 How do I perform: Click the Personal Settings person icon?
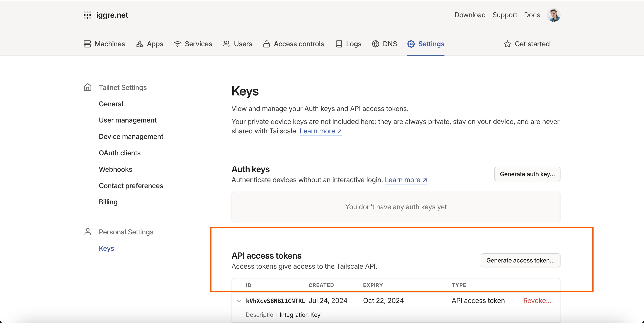pos(88,232)
